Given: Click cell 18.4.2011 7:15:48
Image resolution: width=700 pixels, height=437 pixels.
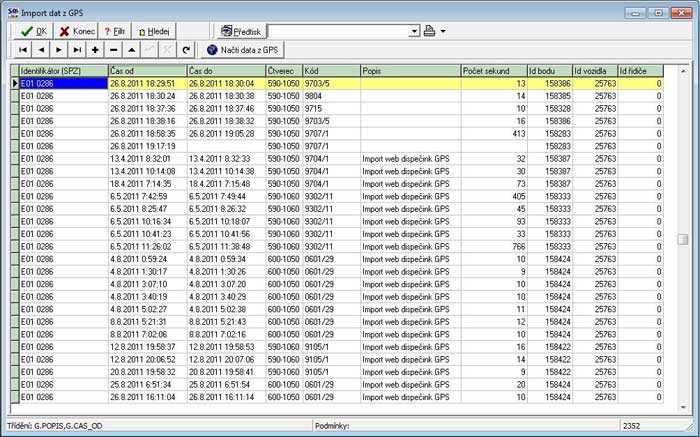Looking at the screenshot, I should click(x=226, y=183).
